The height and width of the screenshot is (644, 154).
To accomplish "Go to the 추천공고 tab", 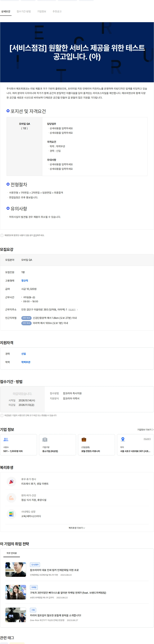I will coord(57,12).
